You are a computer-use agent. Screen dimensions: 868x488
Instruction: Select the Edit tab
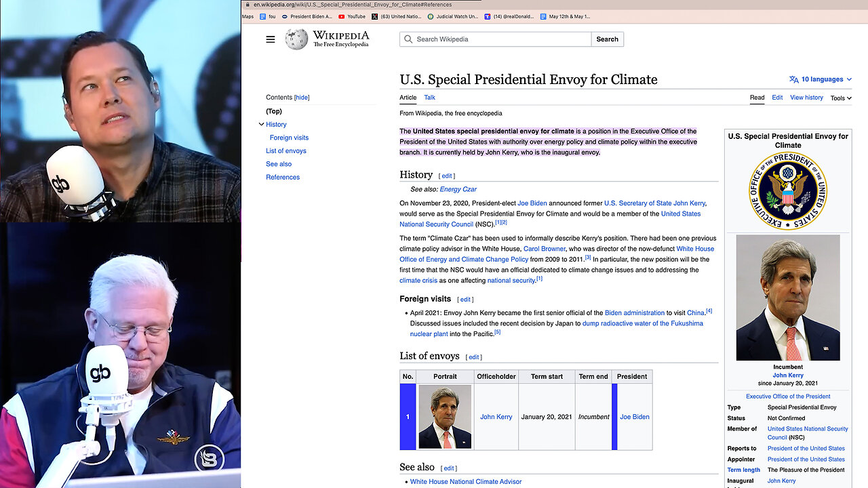[777, 98]
